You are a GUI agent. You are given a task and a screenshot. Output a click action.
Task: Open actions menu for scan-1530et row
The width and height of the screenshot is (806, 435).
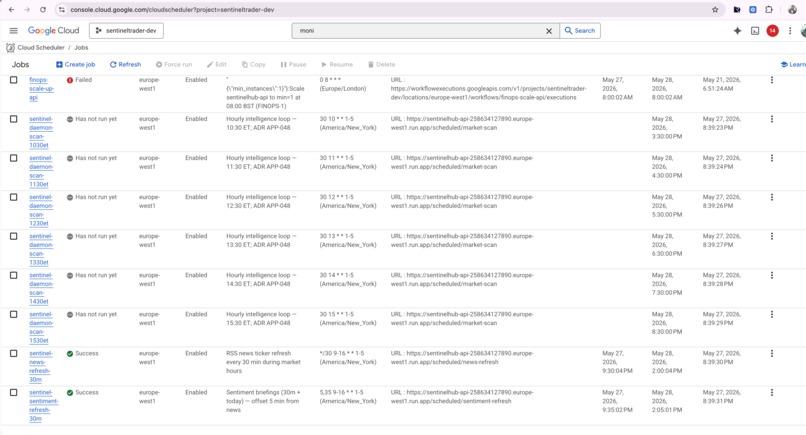(772, 314)
